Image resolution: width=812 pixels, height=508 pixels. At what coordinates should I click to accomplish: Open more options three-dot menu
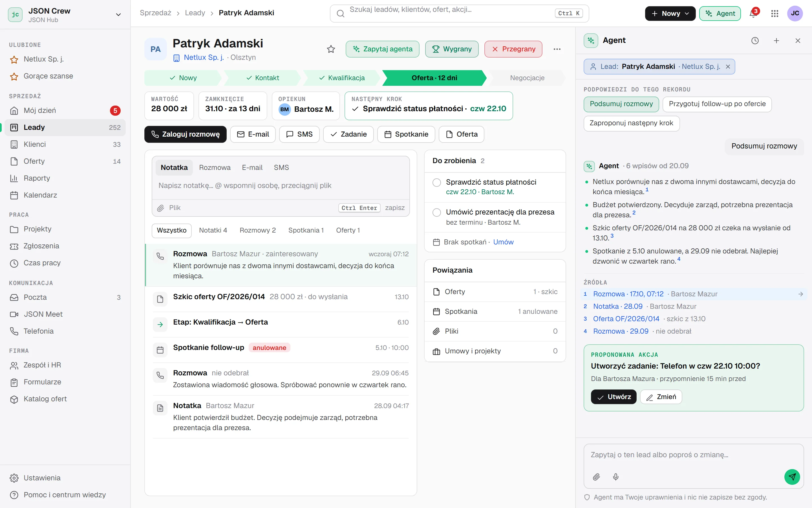pos(557,49)
